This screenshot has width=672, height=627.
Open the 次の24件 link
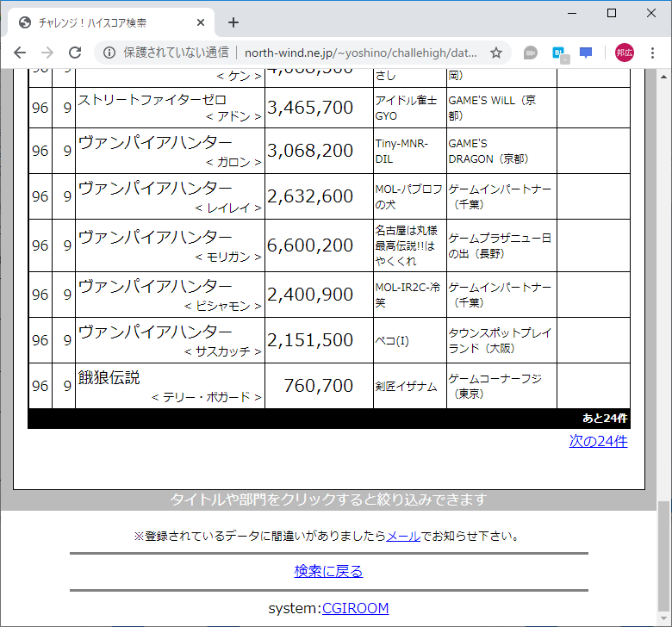pos(598,441)
